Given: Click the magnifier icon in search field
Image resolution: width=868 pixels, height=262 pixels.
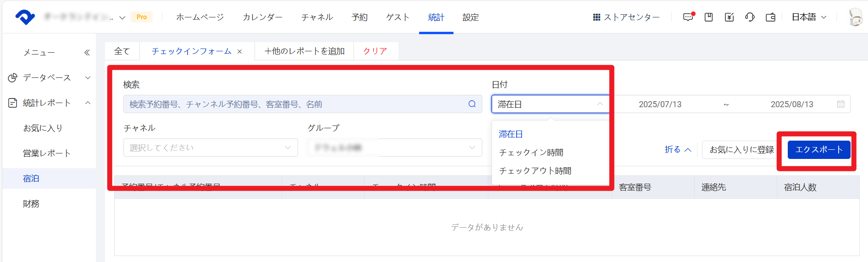Looking at the screenshot, I should (472, 104).
